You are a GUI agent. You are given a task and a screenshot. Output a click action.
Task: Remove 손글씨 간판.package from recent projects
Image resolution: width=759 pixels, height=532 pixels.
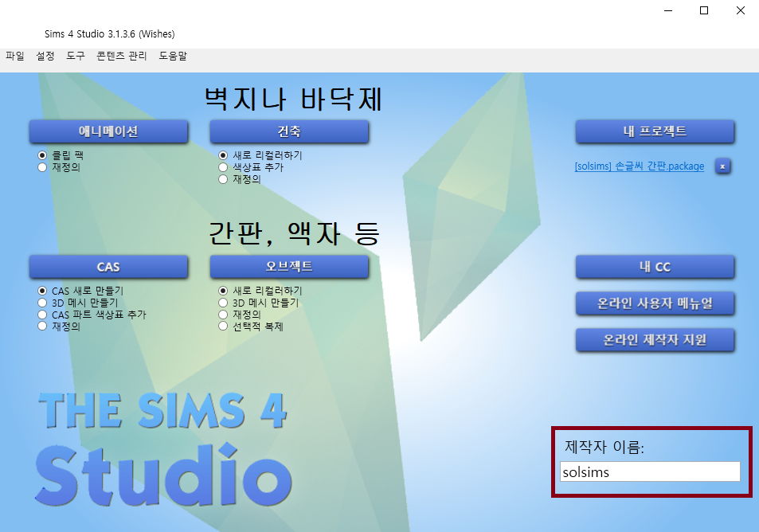722,166
